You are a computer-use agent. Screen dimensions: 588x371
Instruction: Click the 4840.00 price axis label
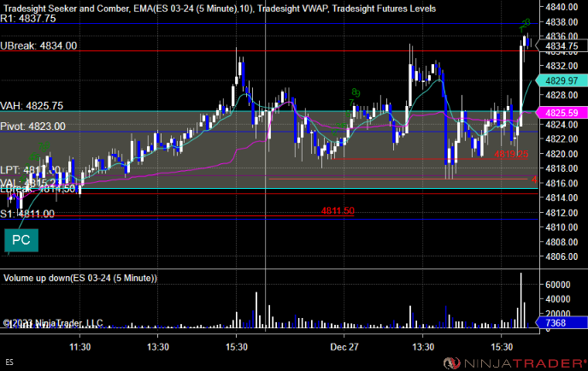562,7
